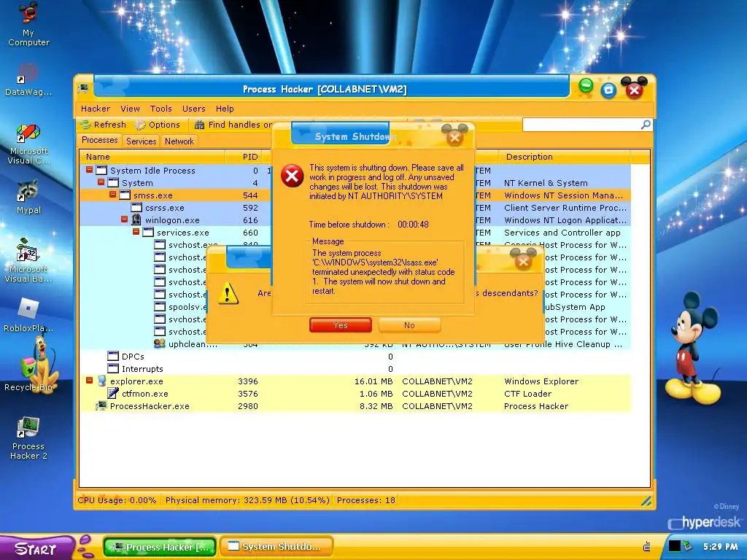Close the System Shutdown dialog
Viewport: 747px width, 560px height.
(x=454, y=138)
